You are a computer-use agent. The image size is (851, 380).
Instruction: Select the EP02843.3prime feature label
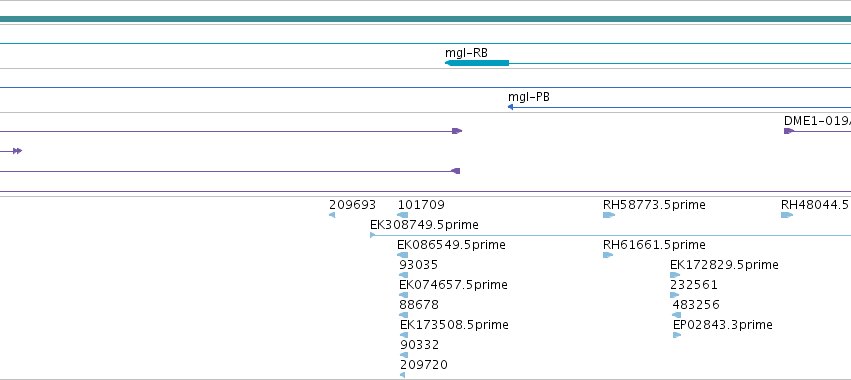[722, 325]
